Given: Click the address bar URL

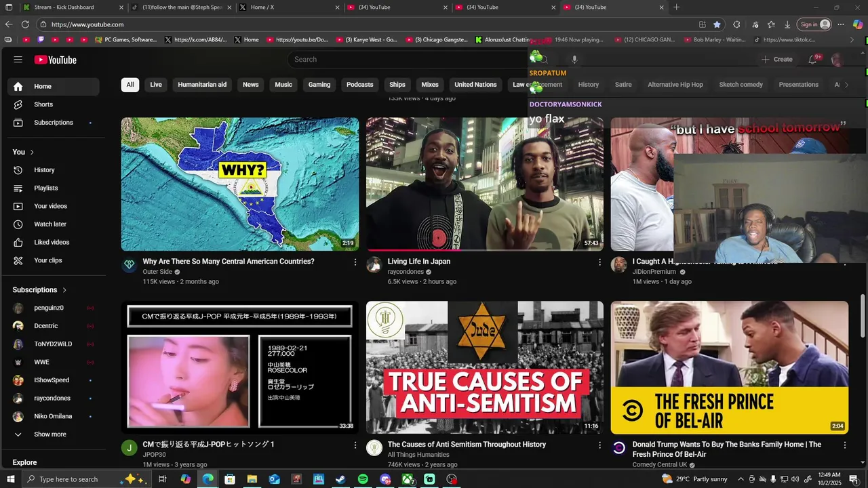Looking at the screenshot, I should [x=87, y=24].
